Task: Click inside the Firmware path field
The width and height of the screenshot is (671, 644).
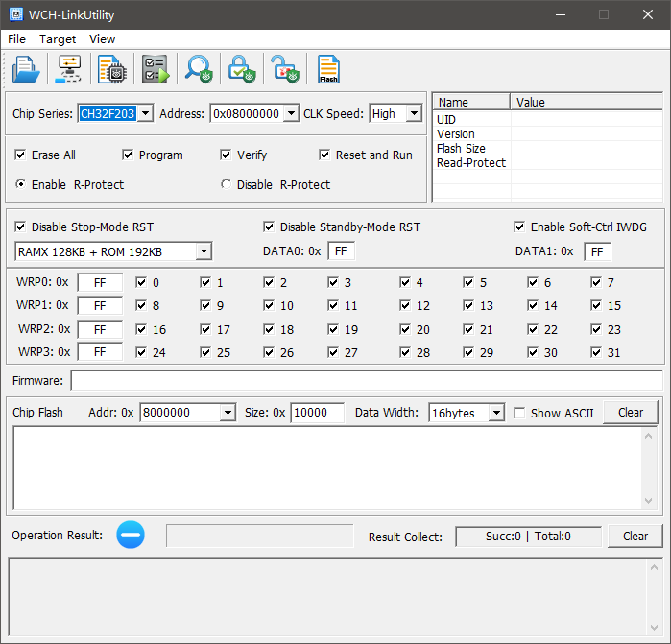Action: 365,381
